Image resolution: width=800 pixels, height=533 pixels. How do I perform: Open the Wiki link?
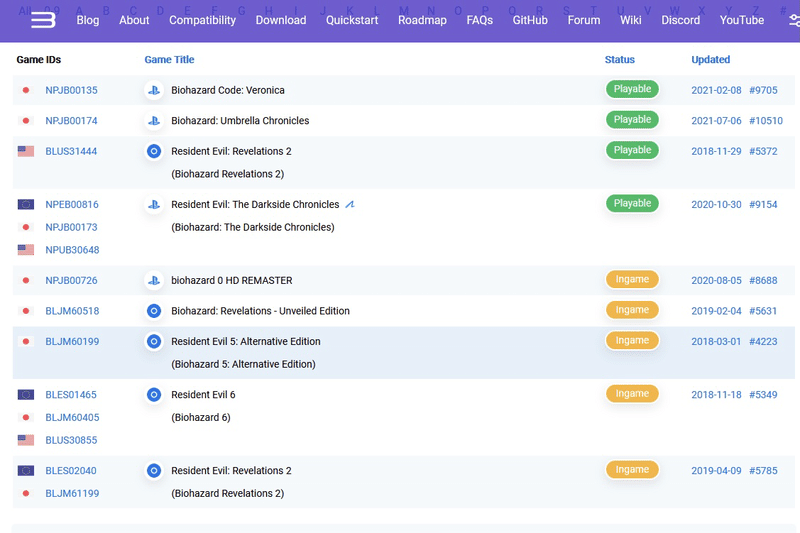[x=631, y=20]
